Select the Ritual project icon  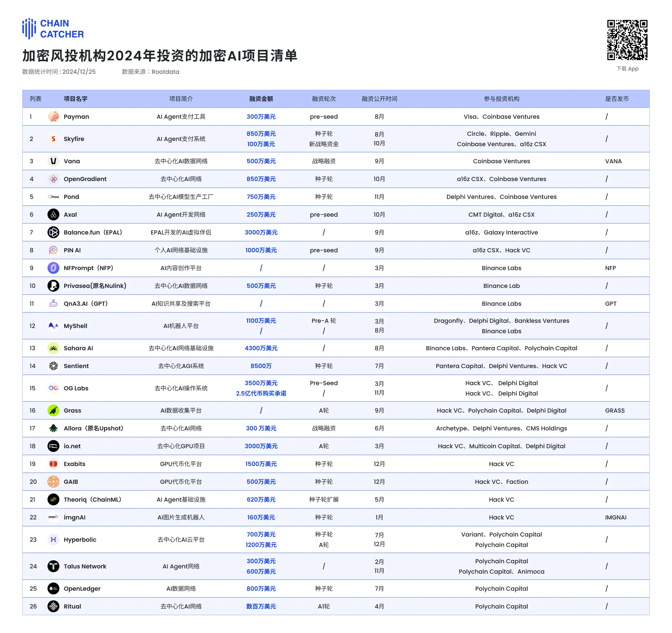53,606
